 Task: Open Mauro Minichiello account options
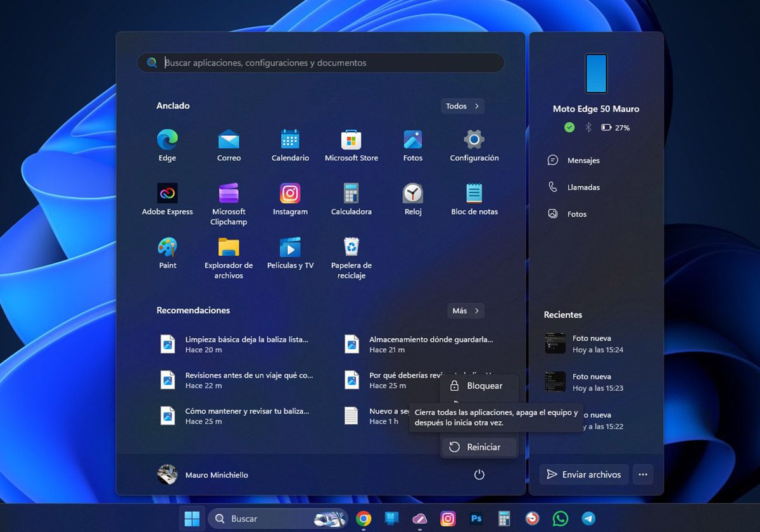point(203,474)
